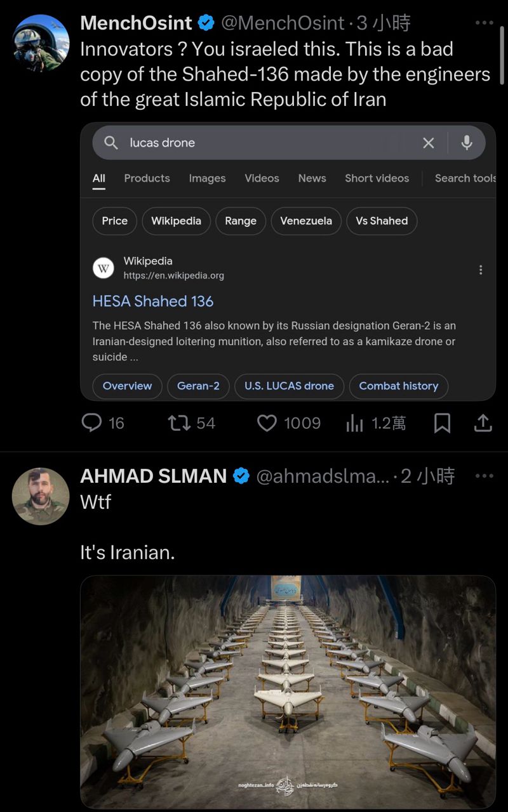Open more options on AHMAD SLMAN post
This screenshot has height=812, width=508.
tap(484, 476)
